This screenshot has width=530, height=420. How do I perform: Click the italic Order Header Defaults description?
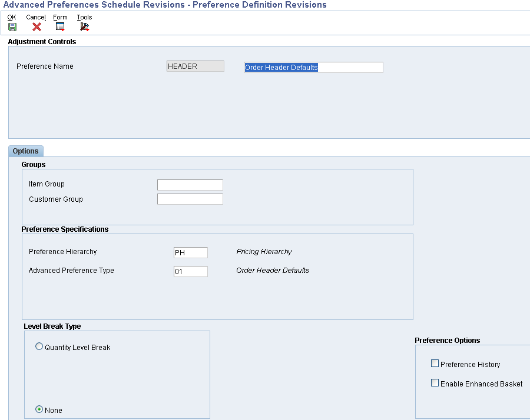click(273, 271)
